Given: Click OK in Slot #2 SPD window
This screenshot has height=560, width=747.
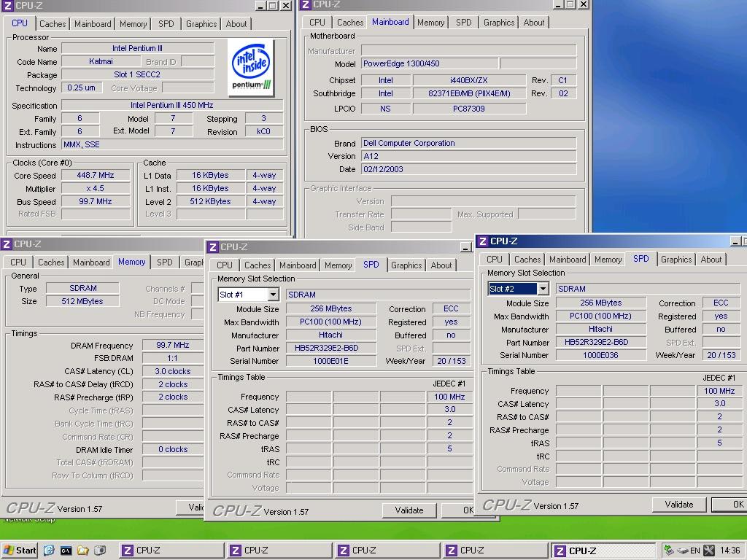Looking at the screenshot, I should click(x=729, y=505).
